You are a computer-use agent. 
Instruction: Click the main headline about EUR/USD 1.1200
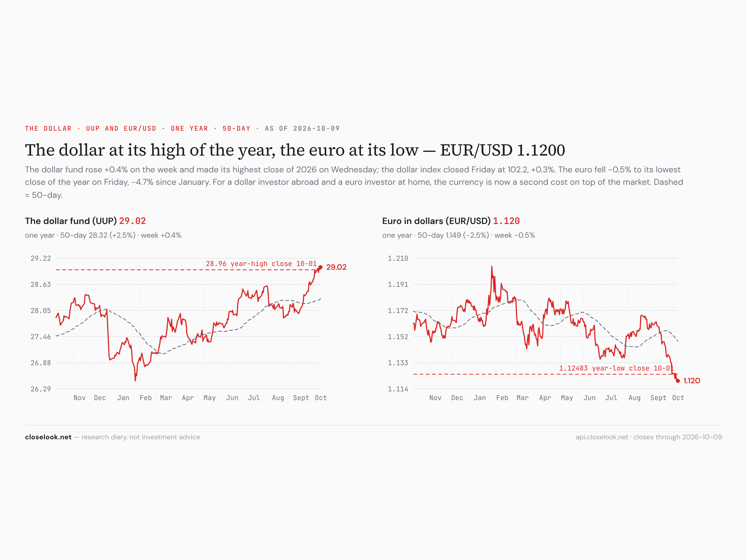click(x=295, y=150)
